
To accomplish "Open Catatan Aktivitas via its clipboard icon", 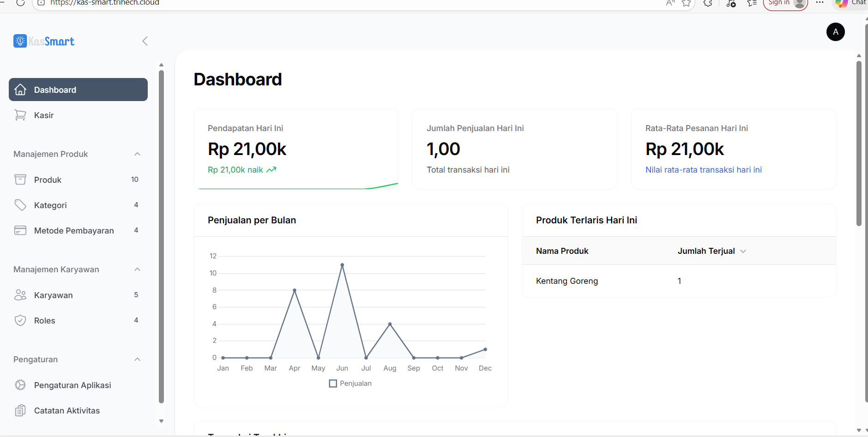I will pyautogui.click(x=20, y=410).
